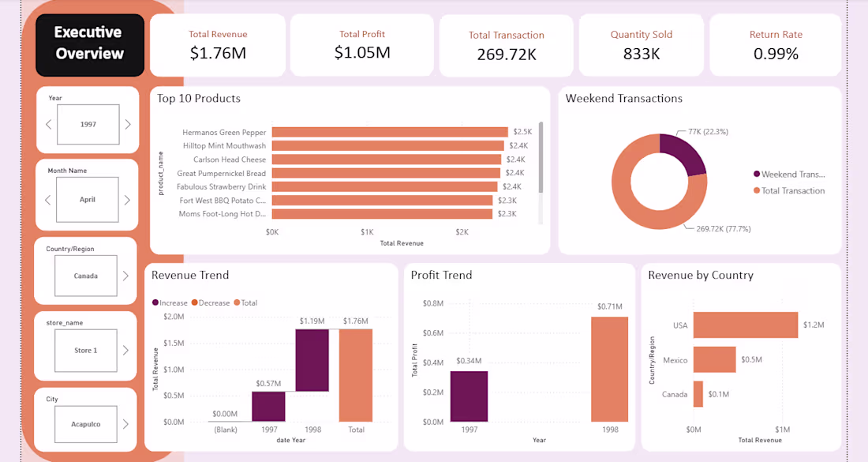Select the Canada tile in Country/Region slicer

[x=86, y=276]
